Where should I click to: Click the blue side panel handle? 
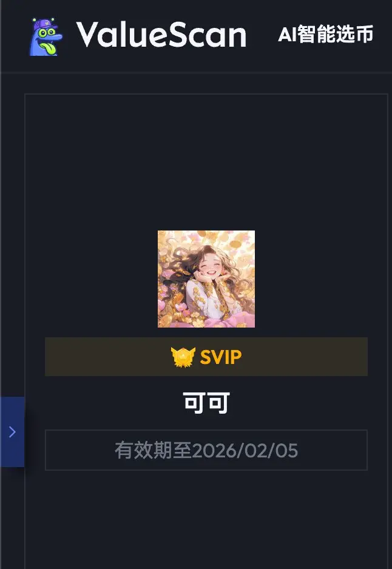pyautogui.click(x=12, y=432)
